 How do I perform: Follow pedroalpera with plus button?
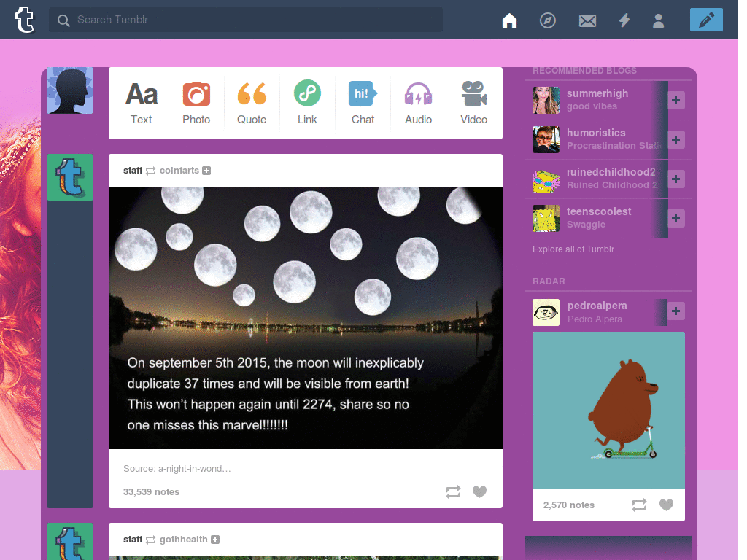click(x=676, y=311)
